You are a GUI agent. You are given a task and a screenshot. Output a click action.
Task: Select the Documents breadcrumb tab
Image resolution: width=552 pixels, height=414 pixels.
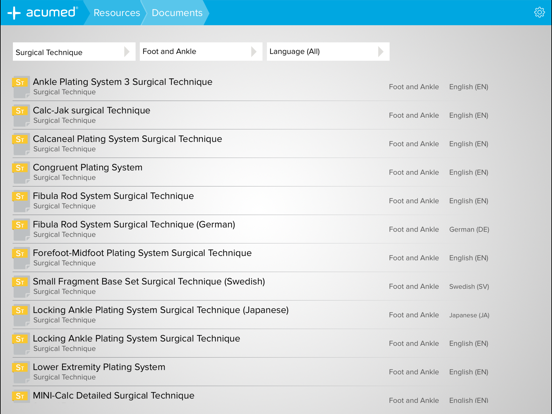click(x=177, y=13)
